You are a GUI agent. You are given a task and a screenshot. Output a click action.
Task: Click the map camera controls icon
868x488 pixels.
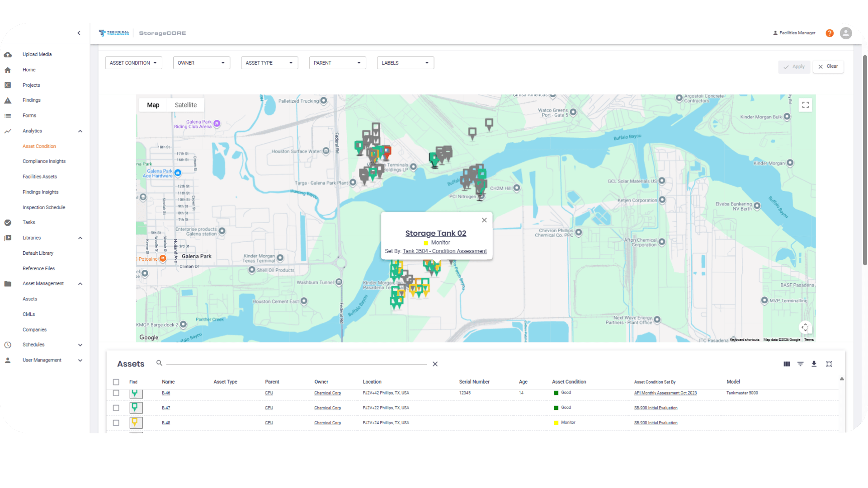coord(805,327)
